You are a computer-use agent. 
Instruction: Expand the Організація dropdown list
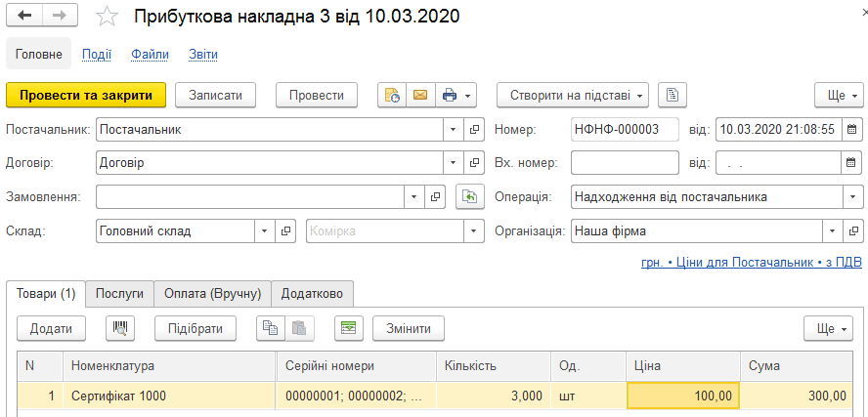click(833, 231)
